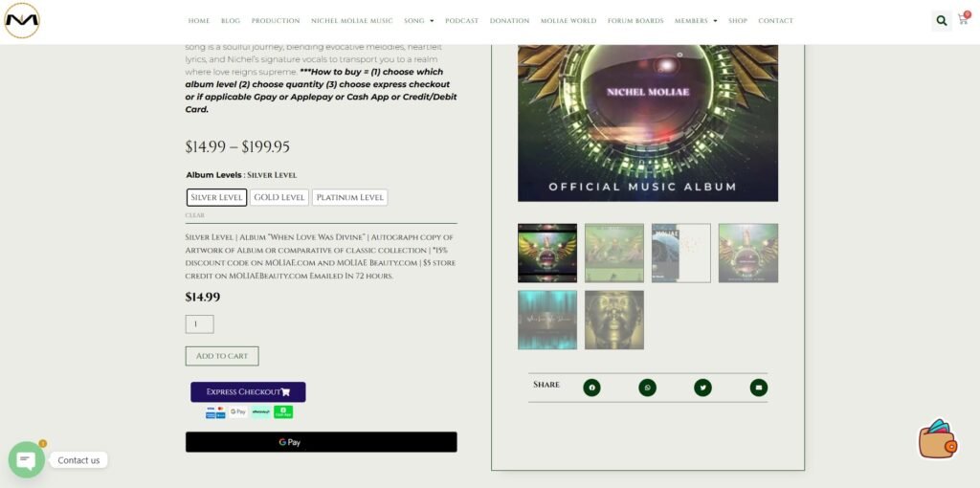The image size is (980, 488).
Task: Share the album by email
Action: point(759,388)
